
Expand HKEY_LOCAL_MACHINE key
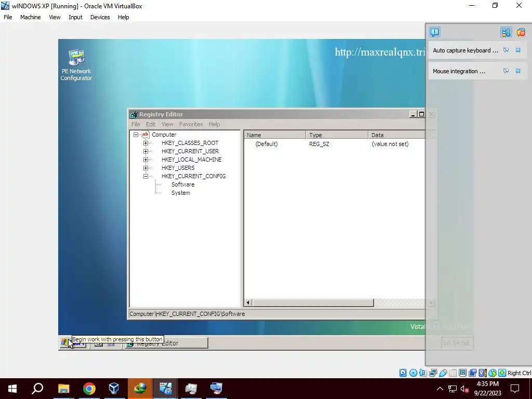145,159
